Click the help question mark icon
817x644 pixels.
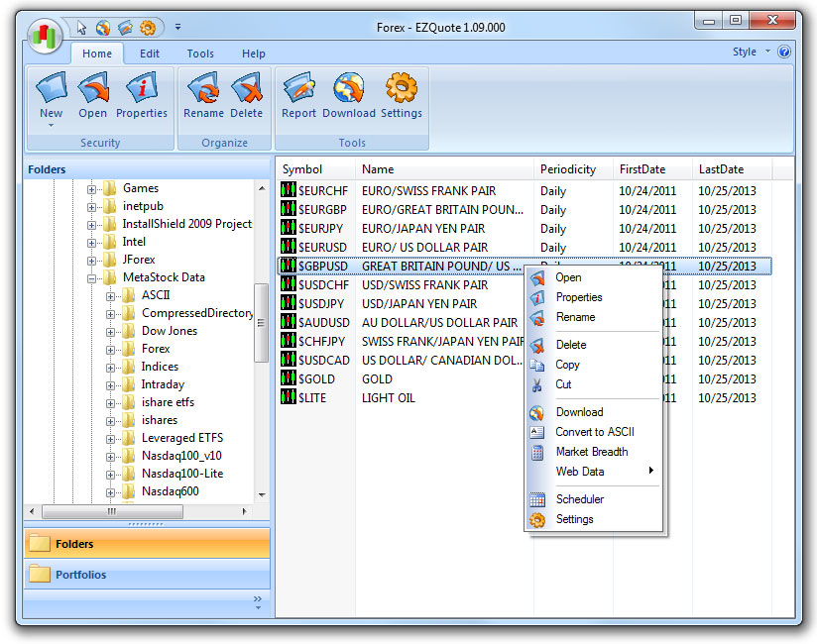pos(784,53)
